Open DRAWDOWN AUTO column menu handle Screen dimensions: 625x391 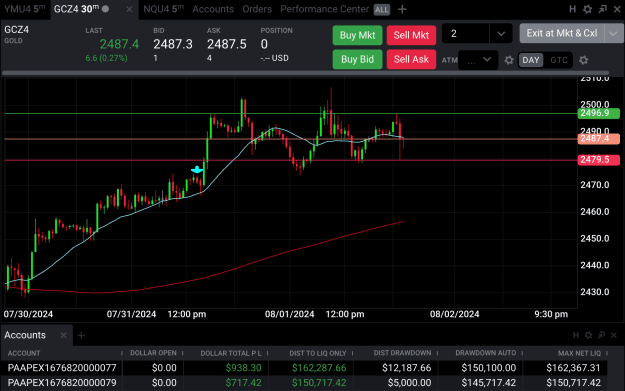click(x=522, y=353)
